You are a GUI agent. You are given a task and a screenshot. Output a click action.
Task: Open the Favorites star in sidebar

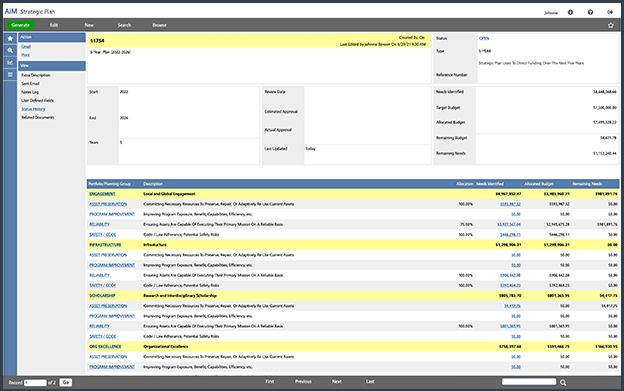click(10, 39)
